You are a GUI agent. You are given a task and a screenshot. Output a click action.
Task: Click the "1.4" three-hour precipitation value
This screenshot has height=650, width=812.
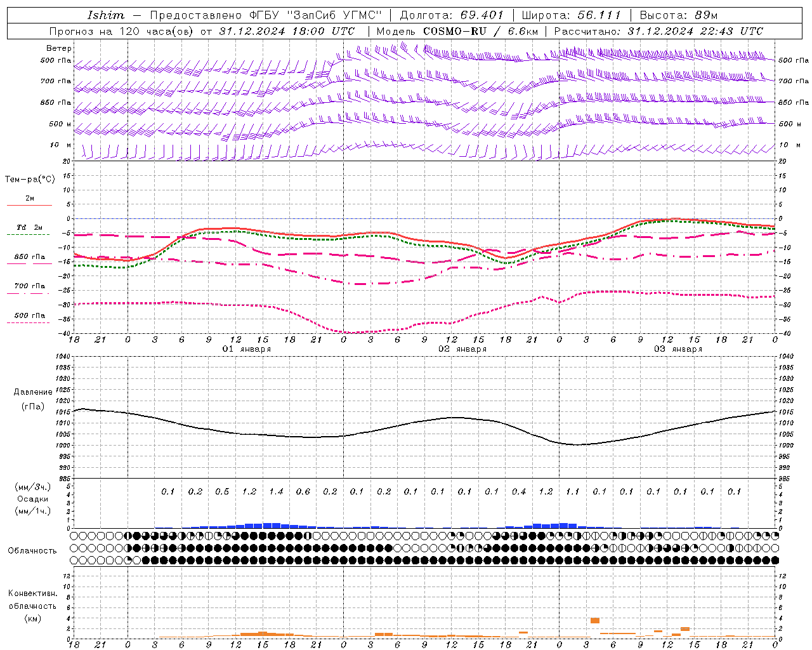276,492
